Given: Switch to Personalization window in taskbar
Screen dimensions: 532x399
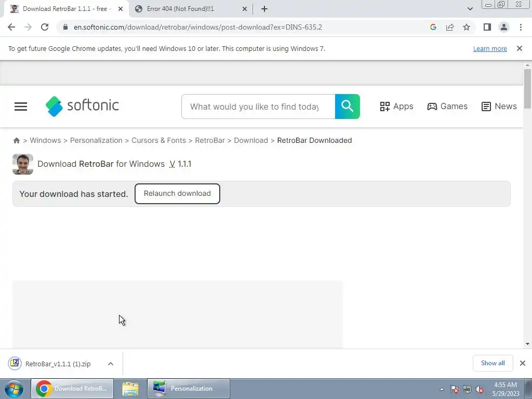Looking at the screenshot, I should (x=189, y=389).
